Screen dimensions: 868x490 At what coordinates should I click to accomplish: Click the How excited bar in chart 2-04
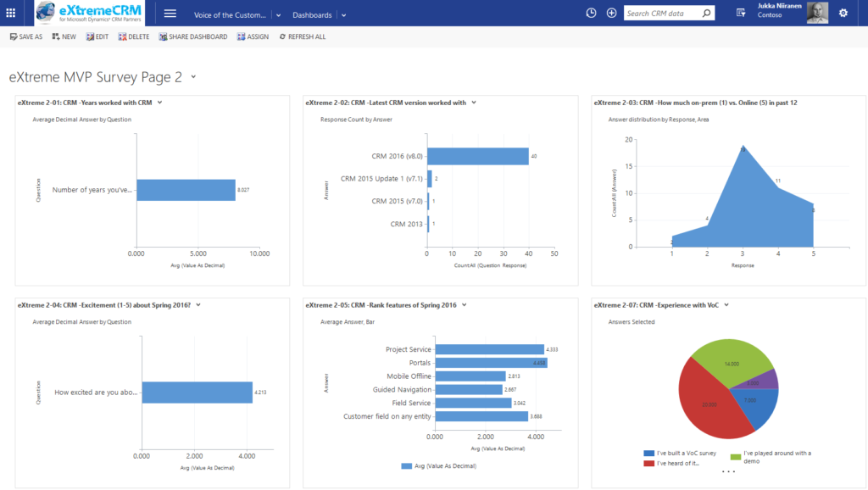click(197, 392)
